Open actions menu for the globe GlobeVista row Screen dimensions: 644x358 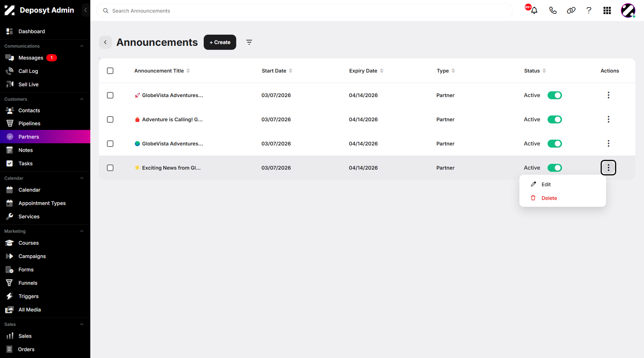pyautogui.click(x=609, y=144)
